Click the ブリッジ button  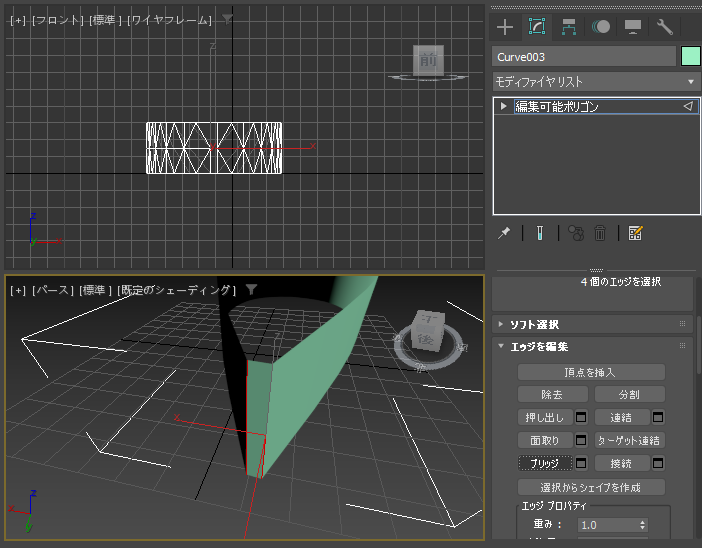[x=545, y=463]
